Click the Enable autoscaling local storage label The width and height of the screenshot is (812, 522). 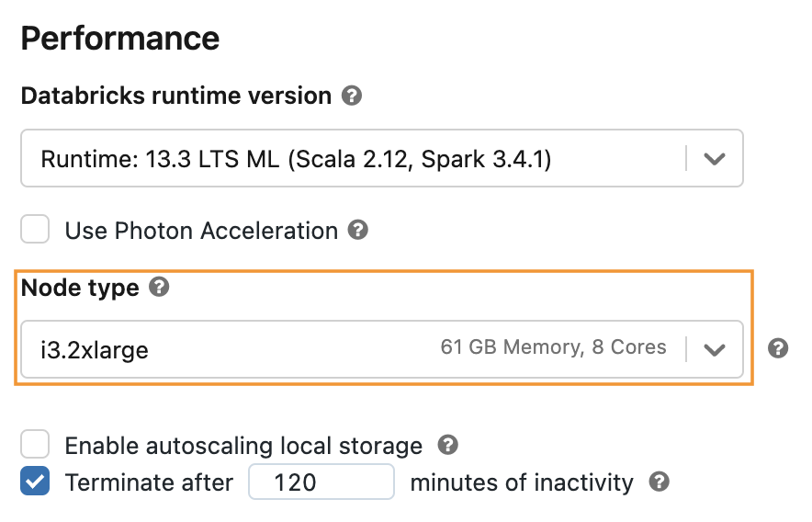[x=243, y=447]
